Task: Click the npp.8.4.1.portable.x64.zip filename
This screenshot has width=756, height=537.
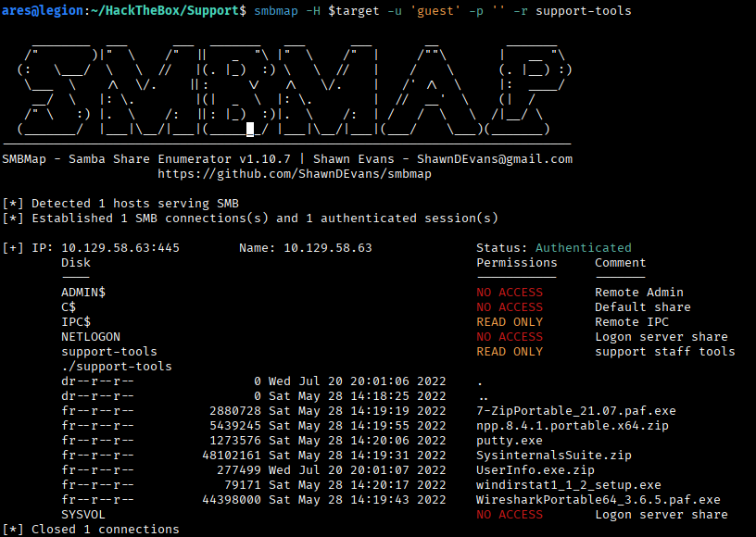Action: point(573,426)
